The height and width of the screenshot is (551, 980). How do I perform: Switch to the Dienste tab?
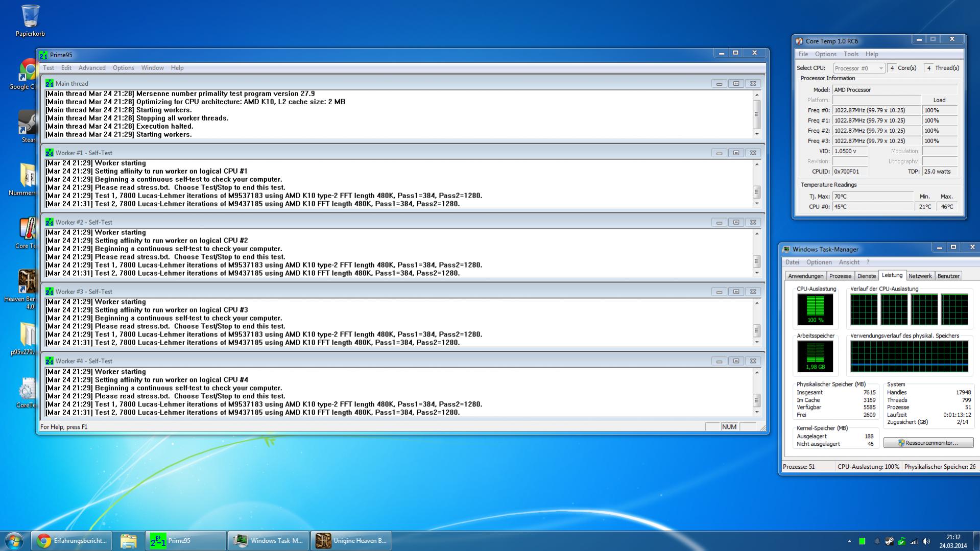tap(867, 276)
